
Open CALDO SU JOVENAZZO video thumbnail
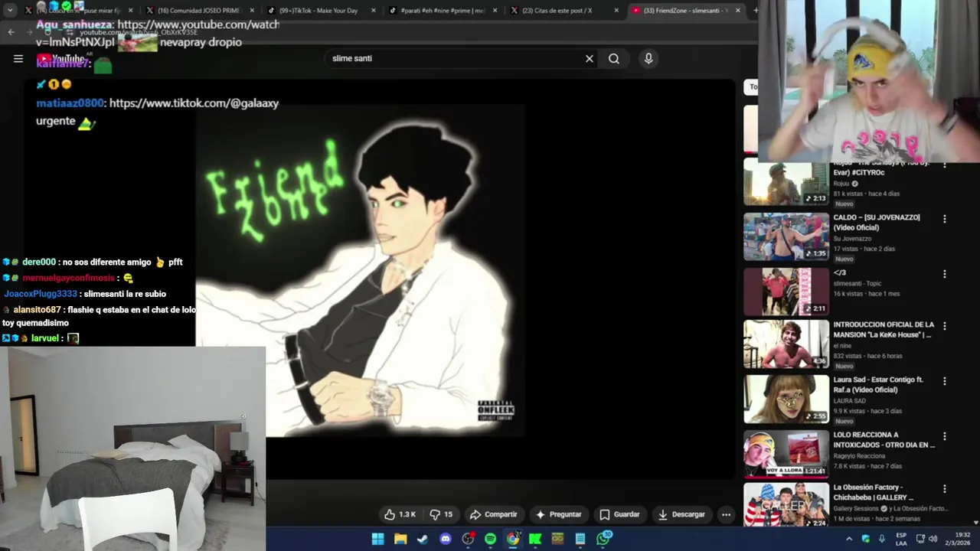coord(786,236)
